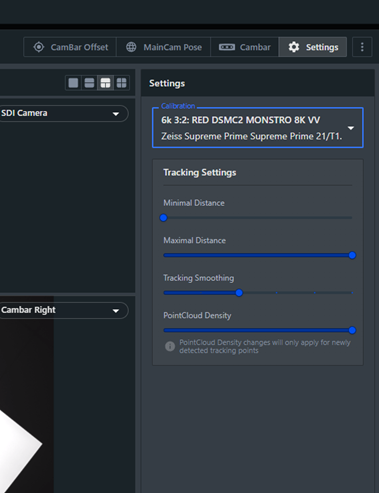The height and width of the screenshot is (494, 380).
Task: Choose the single view layout icon
Action: [73, 83]
